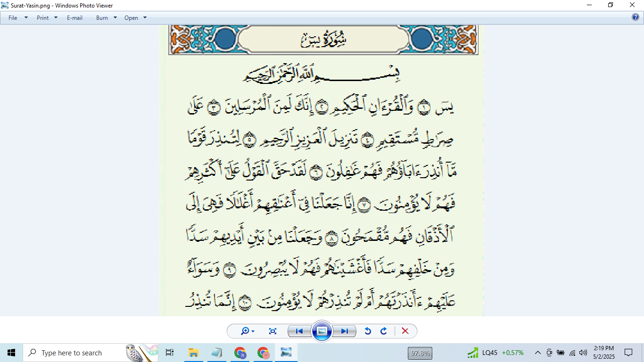The height and width of the screenshot is (362, 644).
Task: Delete the image with red X
Action: [x=405, y=331]
